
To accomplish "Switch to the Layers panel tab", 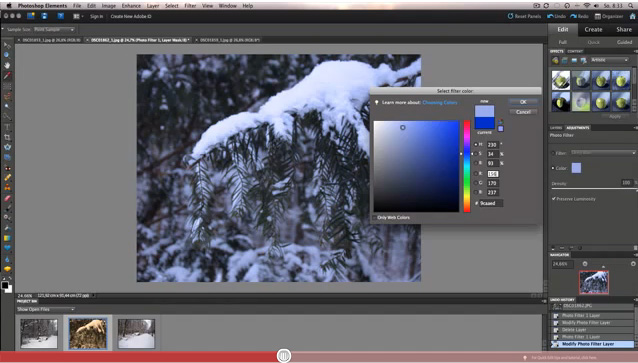I will point(556,128).
